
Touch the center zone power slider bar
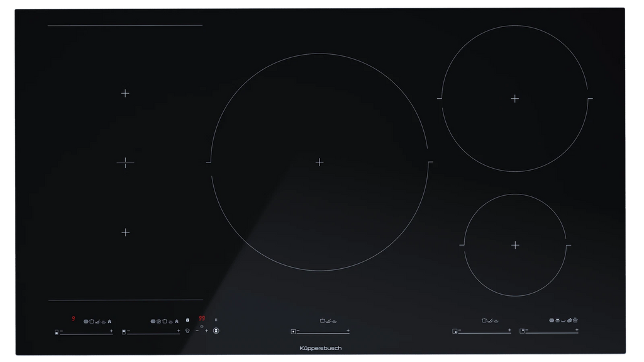point(323,334)
